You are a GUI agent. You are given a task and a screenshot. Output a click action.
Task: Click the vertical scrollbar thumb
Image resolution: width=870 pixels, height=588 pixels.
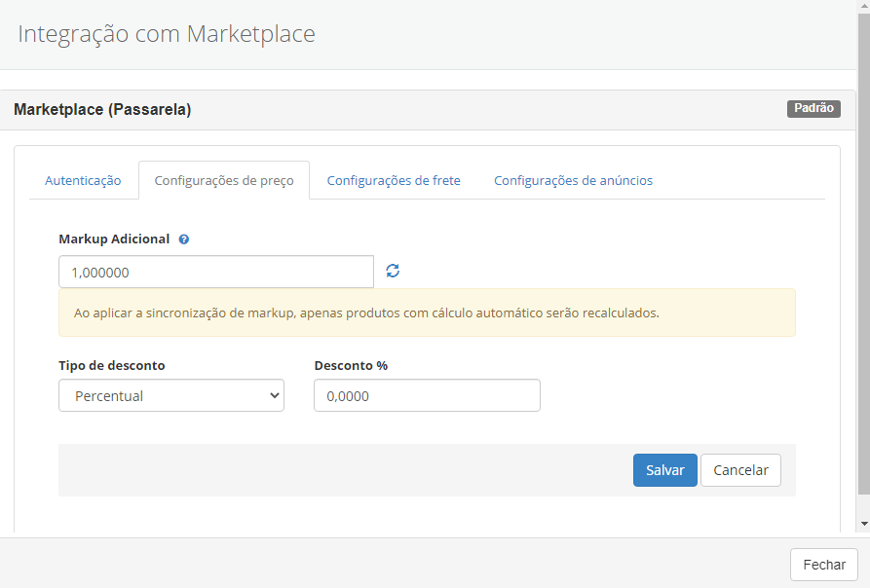pyautogui.click(x=863, y=253)
